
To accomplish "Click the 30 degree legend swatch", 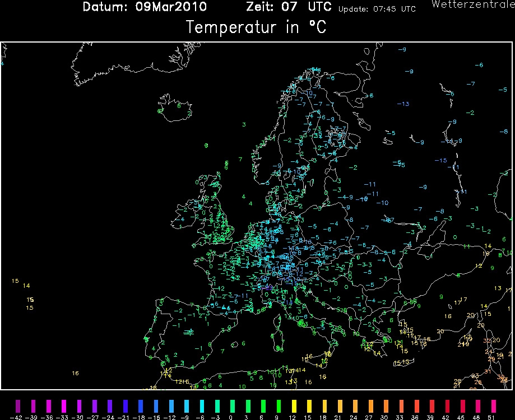I will pyautogui.click(x=386, y=406).
